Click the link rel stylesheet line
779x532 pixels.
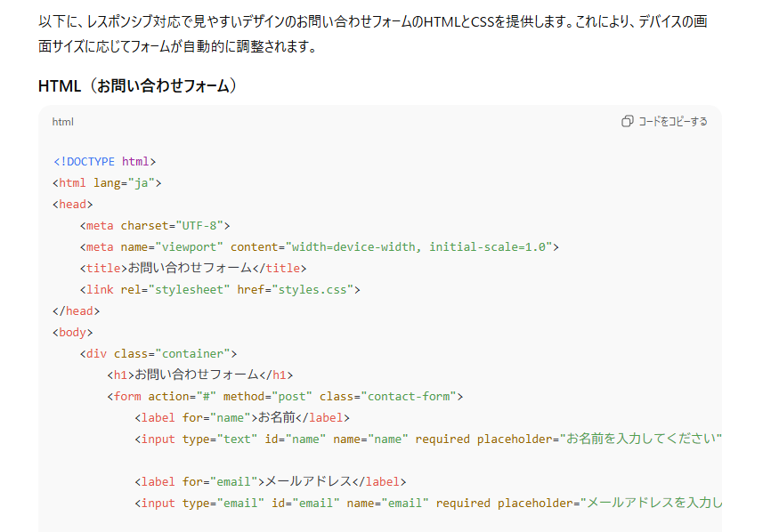[220, 290]
